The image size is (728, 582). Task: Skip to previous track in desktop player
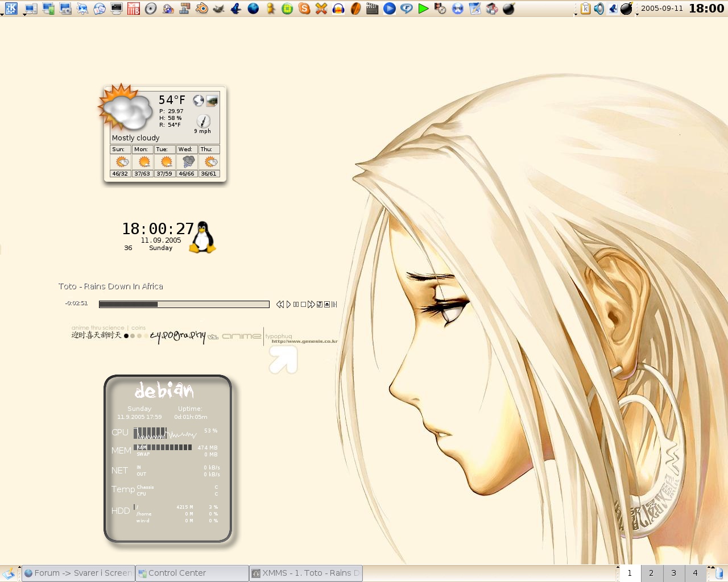280,304
